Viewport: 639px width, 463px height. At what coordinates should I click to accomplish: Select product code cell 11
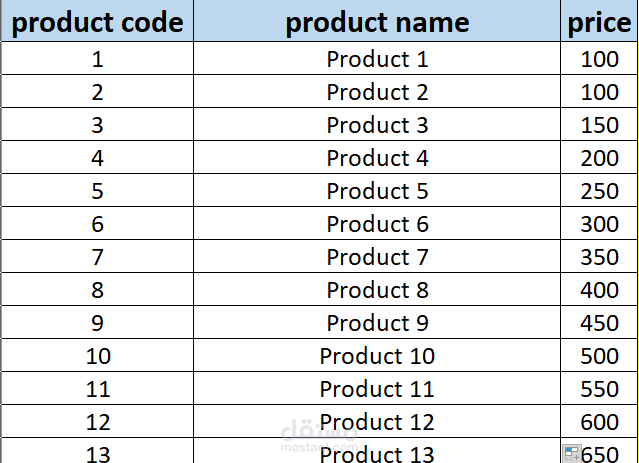[97, 389]
